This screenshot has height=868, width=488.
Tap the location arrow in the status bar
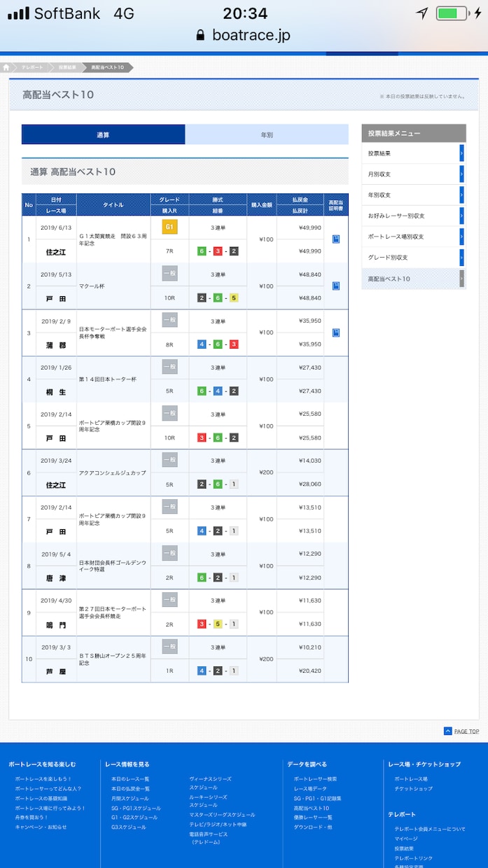421,13
